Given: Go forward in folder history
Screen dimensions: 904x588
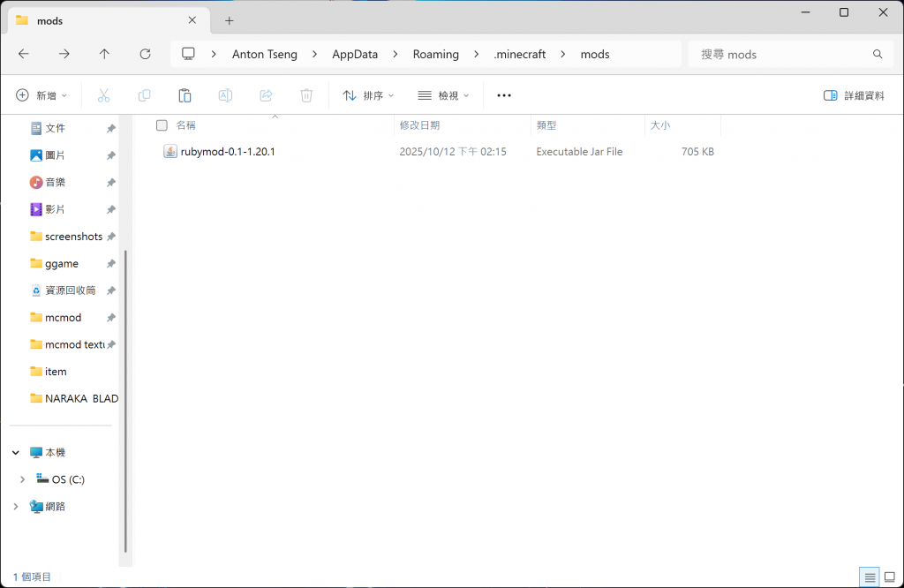Looking at the screenshot, I should [64, 54].
